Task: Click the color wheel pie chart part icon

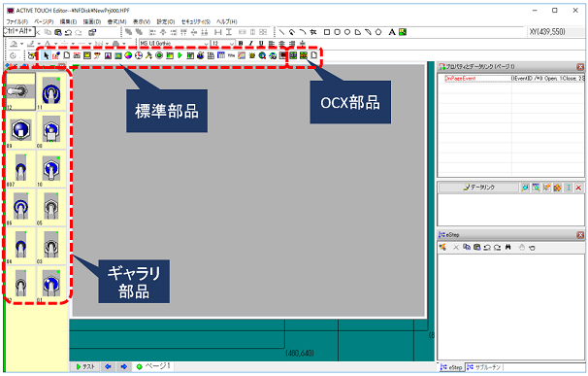Action: [x=128, y=55]
